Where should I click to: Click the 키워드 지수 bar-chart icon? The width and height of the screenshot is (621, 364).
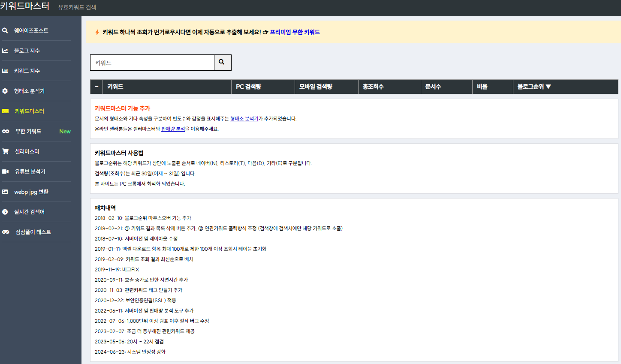(5, 71)
